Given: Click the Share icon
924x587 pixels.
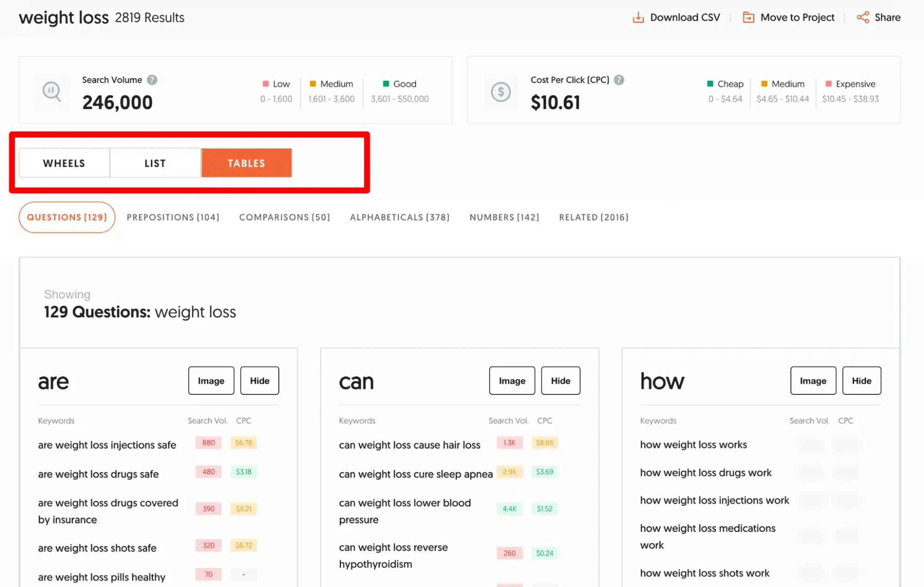Looking at the screenshot, I should 863,18.
